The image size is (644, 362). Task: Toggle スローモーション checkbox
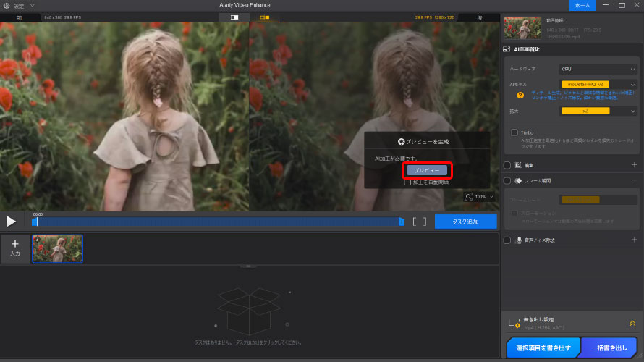(x=514, y=214)
